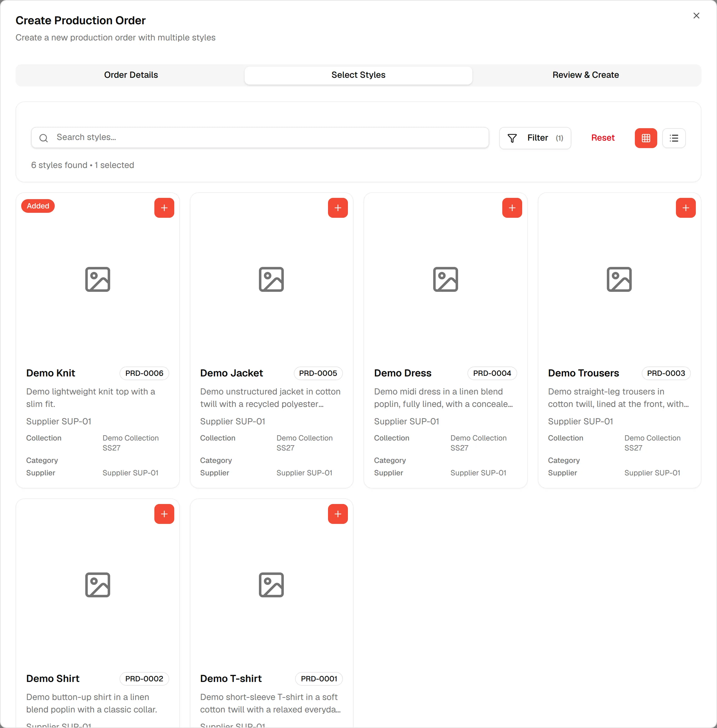This screenshot has height=728, width=717.
Task: Add Demo Knit with the plus button
Action: [164, 208]
